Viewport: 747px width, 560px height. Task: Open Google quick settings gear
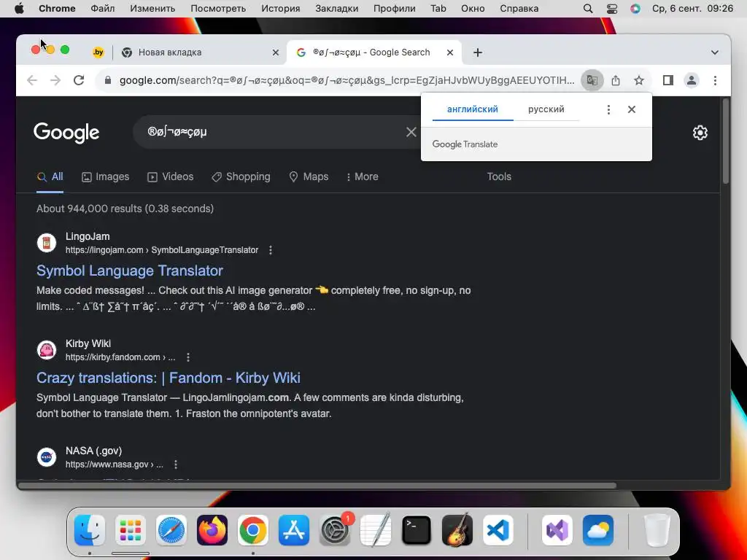pyautogui.click(x=700, y=133)
